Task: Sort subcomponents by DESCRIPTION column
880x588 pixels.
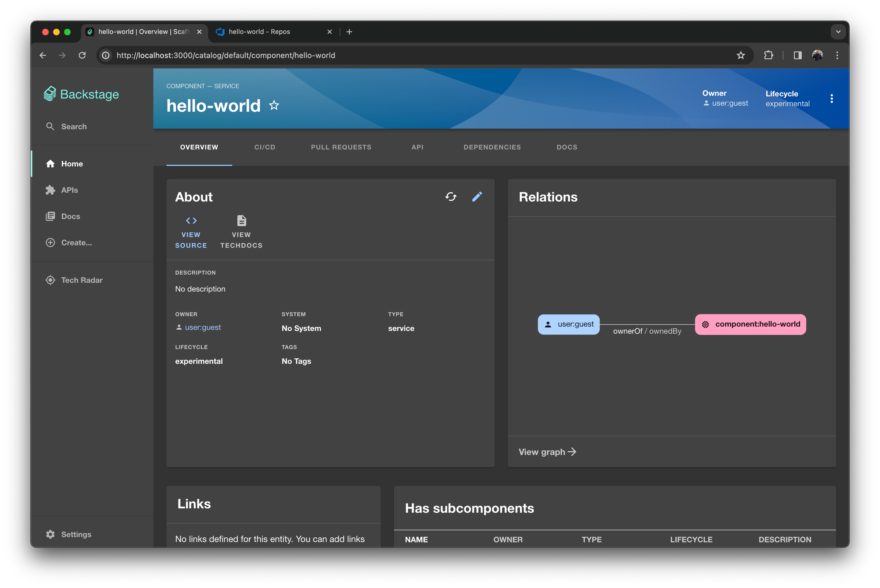Action: click(785, 540)
